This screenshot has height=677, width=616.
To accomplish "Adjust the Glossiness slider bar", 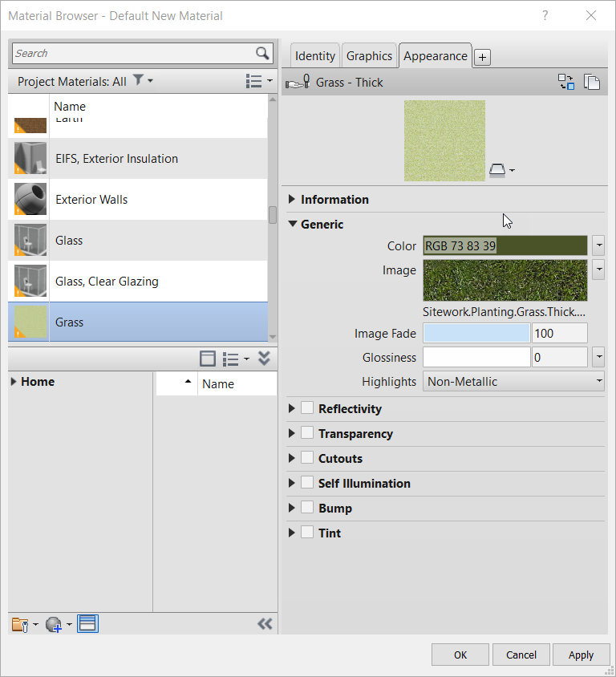I will pyautogui.click(x=476, y=357).
